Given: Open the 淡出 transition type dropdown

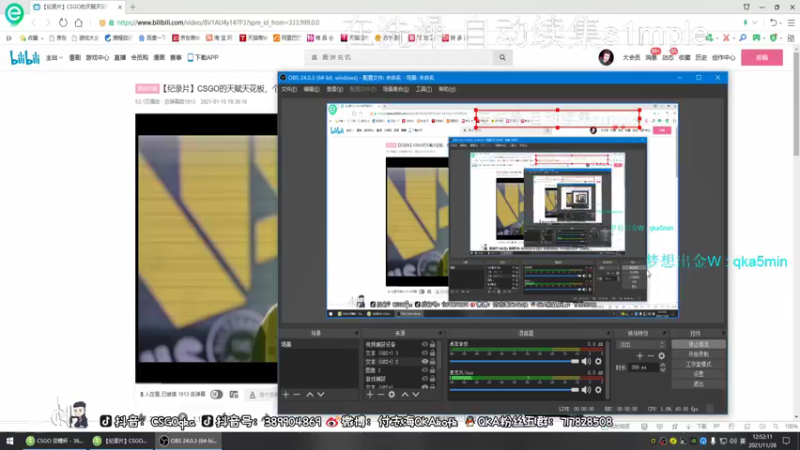Looking at the screenshot, I should click(641, 344).
